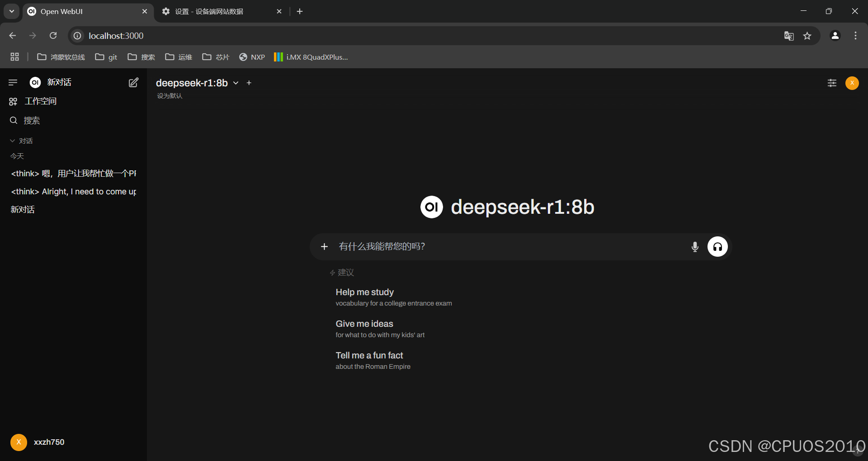Open the chat controls sliders icon
The width and height of the screenshot is (868, 461).
point(832,83)
